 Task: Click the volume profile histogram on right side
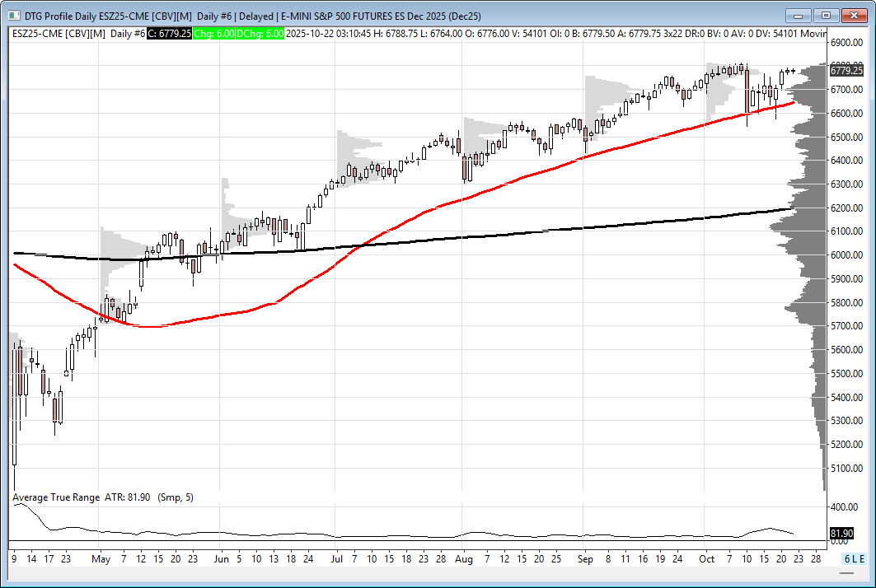coord(812,247)
